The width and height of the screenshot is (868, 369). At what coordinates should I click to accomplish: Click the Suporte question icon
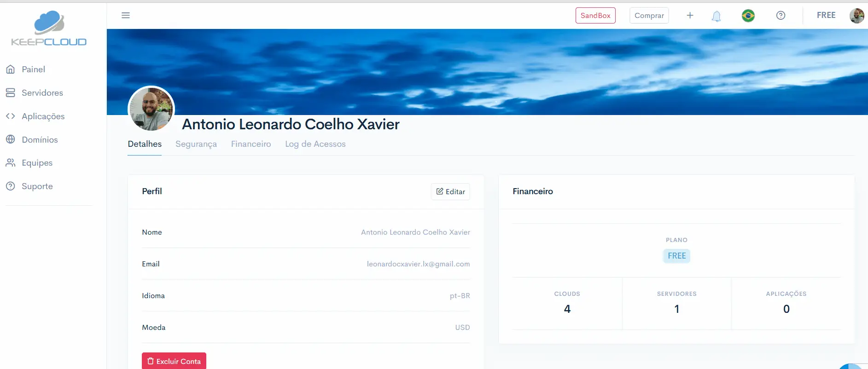click(11, 186)
